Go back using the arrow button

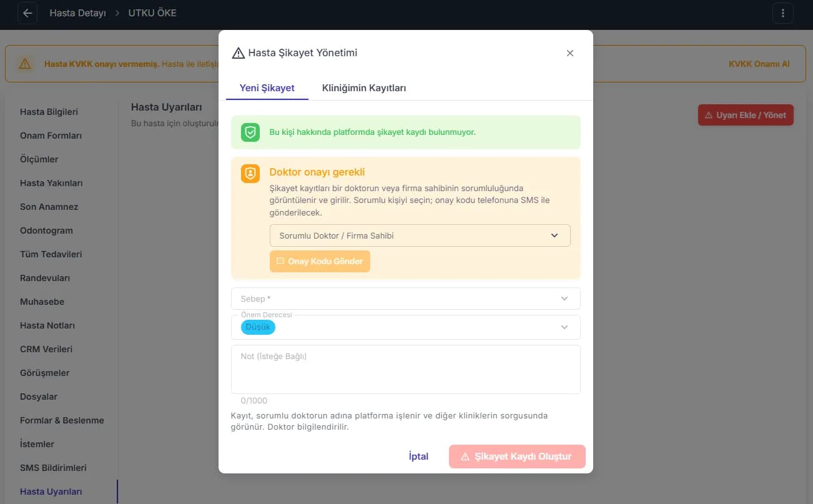click(x=27, y=13)
